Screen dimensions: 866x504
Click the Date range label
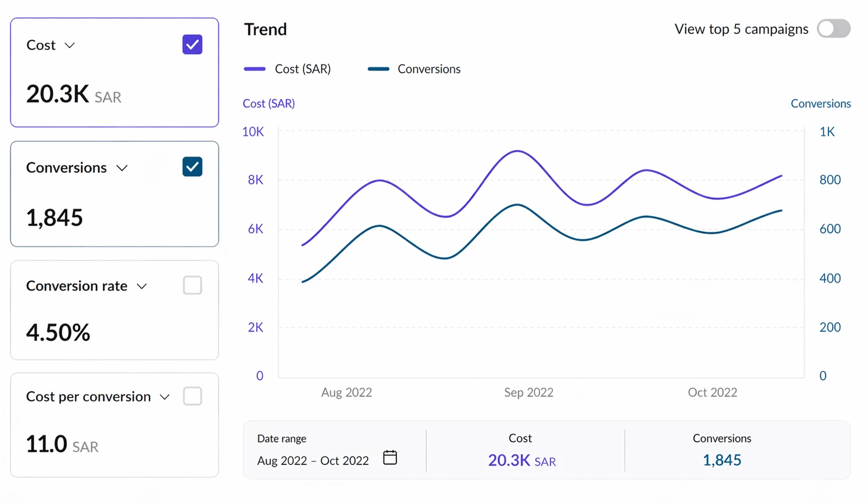[x=282, y=438]
